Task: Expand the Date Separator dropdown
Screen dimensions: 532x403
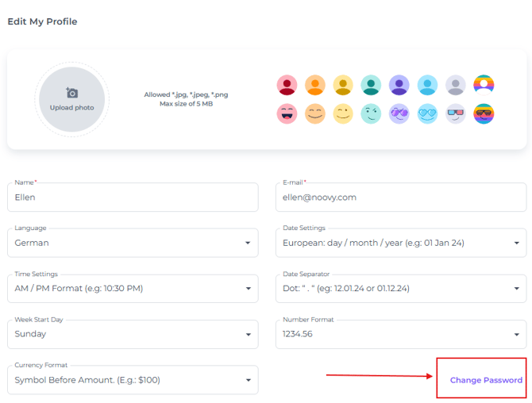Action: (x=400, y=289)
